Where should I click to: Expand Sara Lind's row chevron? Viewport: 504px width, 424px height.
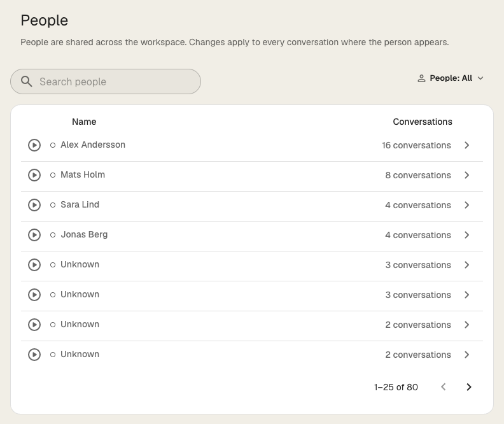pos(466,205)
